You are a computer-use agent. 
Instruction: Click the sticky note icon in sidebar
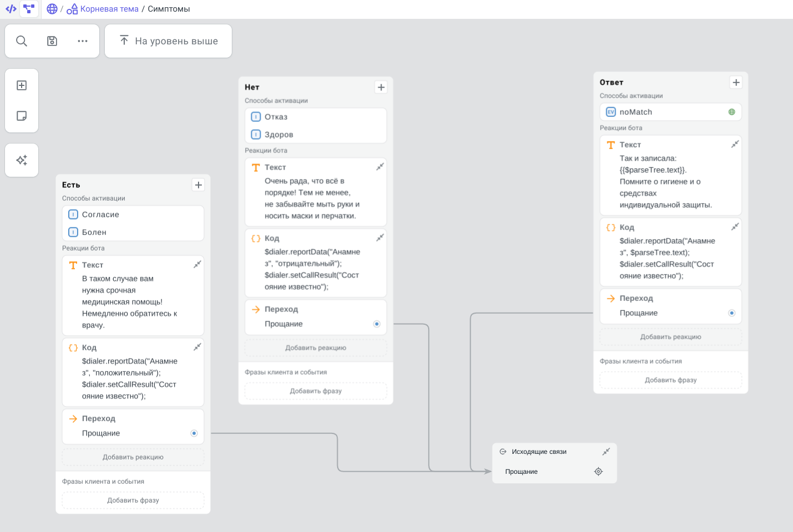22,116
